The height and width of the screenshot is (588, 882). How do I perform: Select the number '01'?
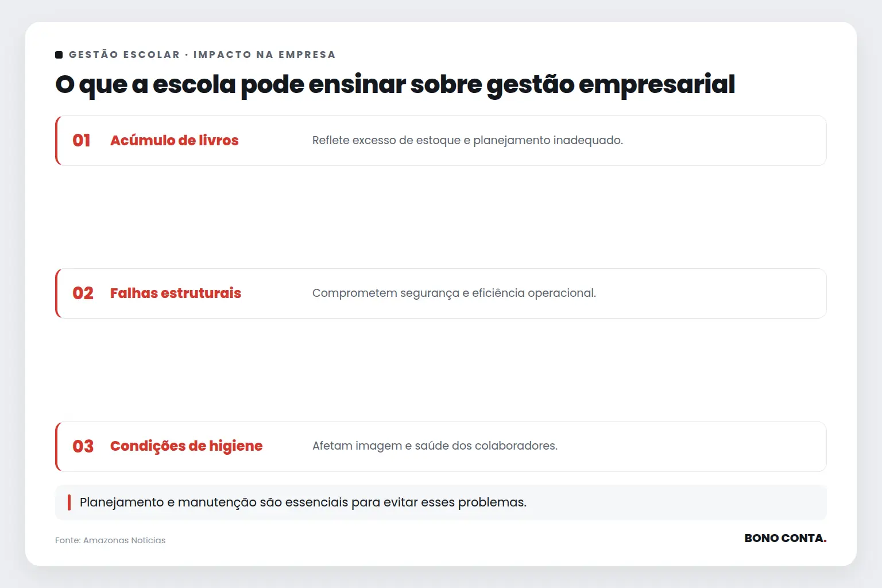point(82,141)
